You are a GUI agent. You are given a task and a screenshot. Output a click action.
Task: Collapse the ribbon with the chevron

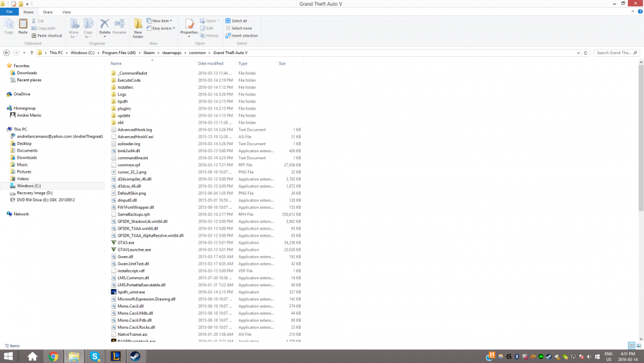[633, 12]
